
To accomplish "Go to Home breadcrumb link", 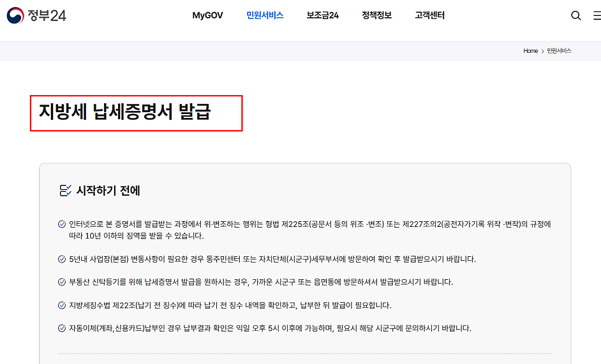I will [530, 51].
